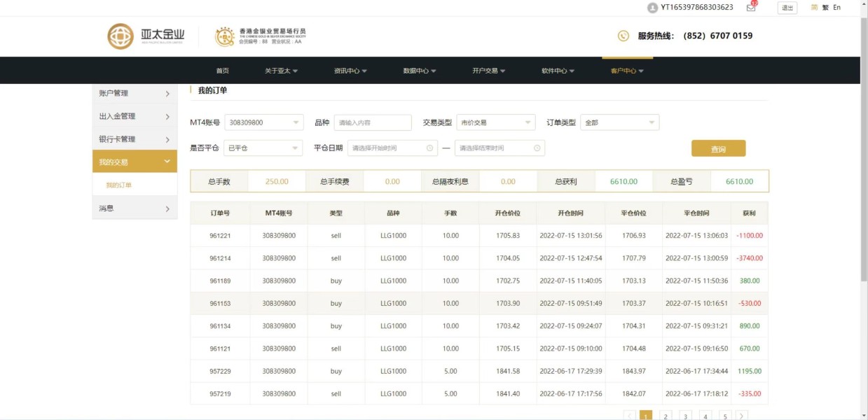868x420 pixels.
Task: Click the 查询 search button
Action: 718,148
